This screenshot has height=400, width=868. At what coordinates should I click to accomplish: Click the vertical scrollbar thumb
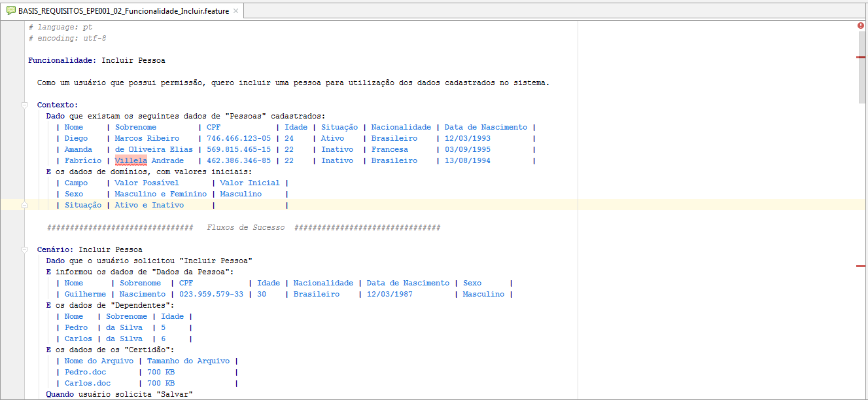coord(862,65)
